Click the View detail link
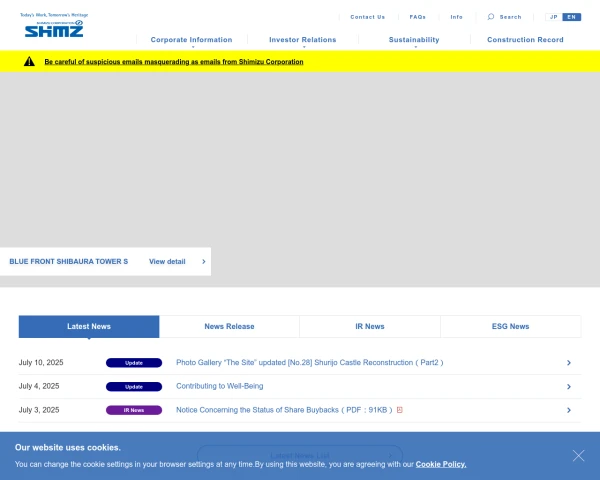This screenshot has height=480, width=600. click(167, 261)
